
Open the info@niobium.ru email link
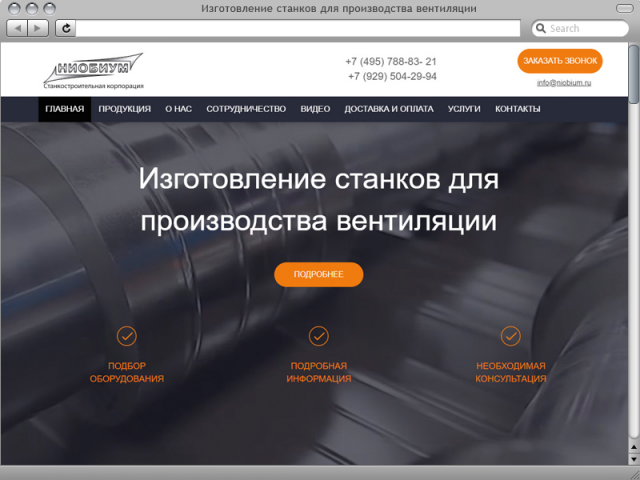point(564,83)
